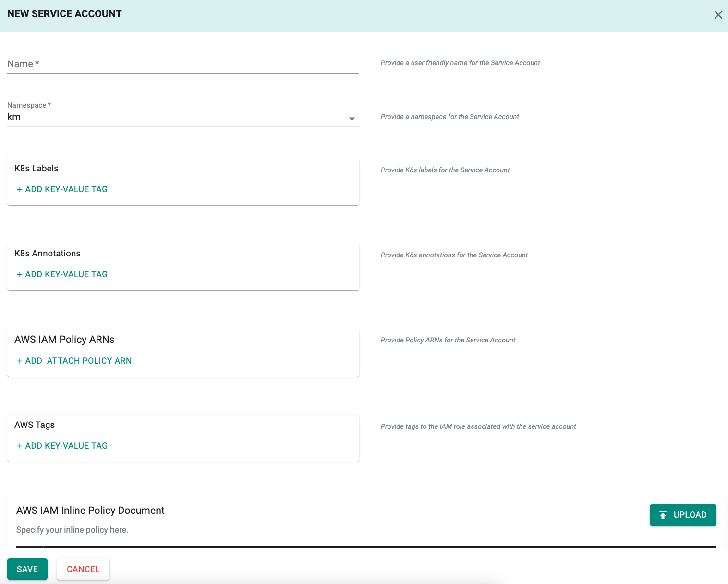Click 'Provide Policy ARNs for the Service Account'

[448, 340]
